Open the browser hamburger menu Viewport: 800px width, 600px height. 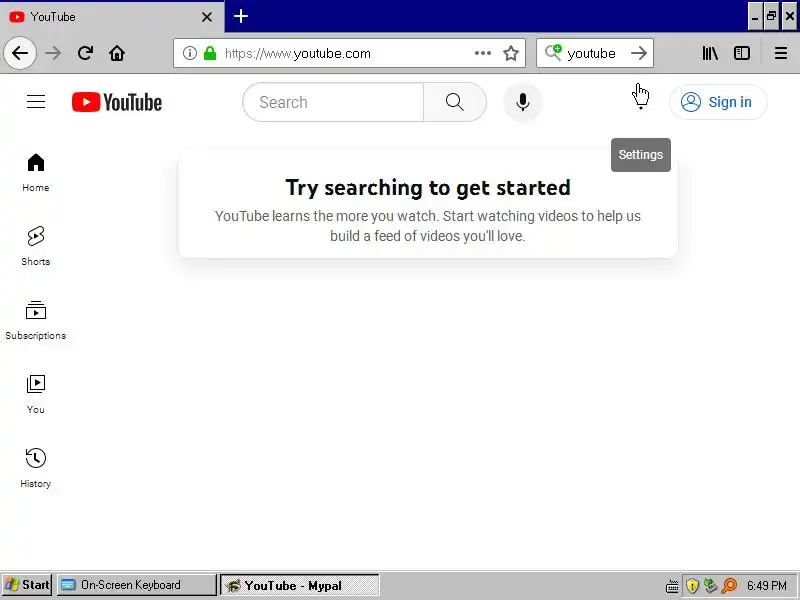[x=781, y=53]
